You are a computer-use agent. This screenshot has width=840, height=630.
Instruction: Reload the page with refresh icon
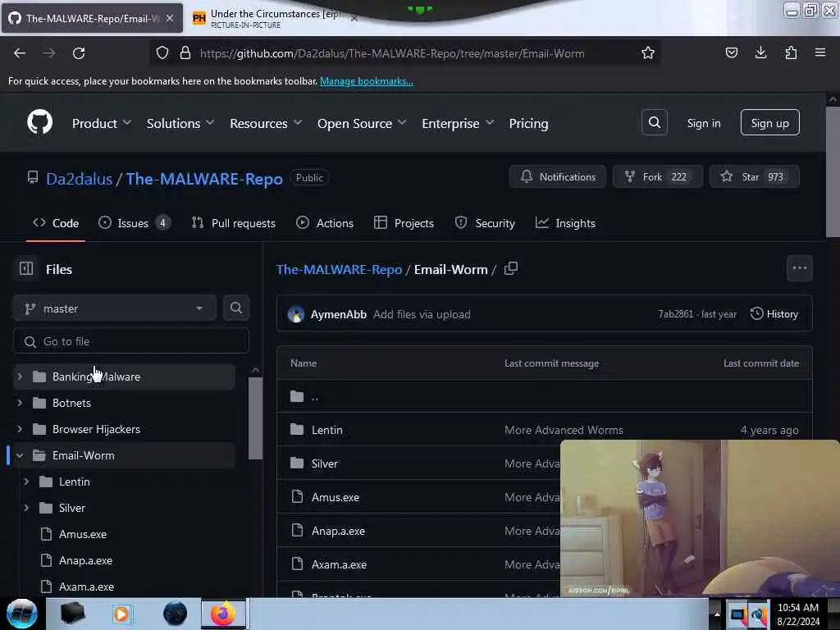click(x=79, y=53)
